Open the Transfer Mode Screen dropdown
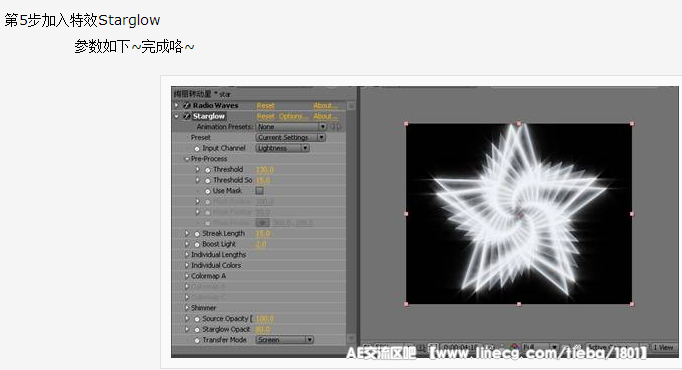This screenshot has height=370, width=682. point(284,340)
